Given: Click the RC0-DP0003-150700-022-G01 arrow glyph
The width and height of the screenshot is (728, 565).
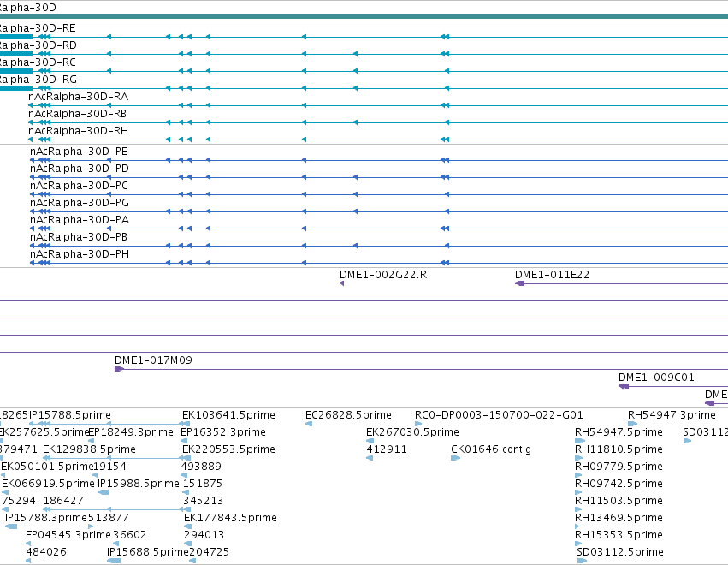Looking at the screenshot, I should (x=418, y=424).
